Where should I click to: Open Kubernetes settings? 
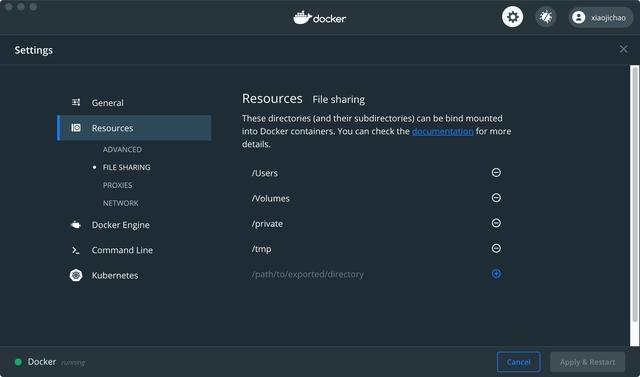pos(115,275)
